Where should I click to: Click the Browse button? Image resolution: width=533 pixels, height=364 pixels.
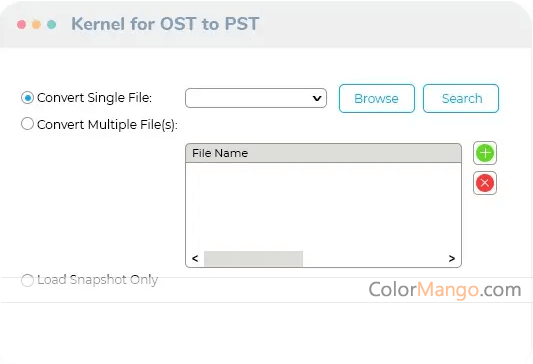(x=377, y=98)
